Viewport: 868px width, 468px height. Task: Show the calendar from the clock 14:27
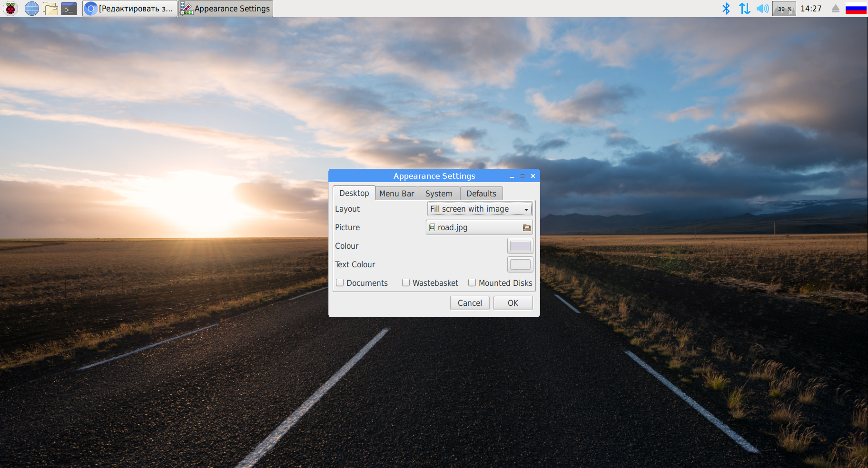pyautogui.click(x=811, y=9)
